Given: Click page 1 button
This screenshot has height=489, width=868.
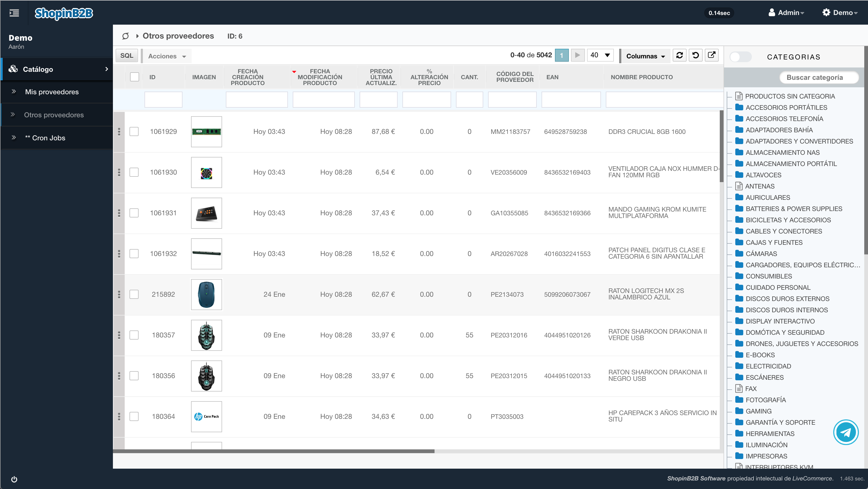Looking at the screenshot, I should 561,55.
